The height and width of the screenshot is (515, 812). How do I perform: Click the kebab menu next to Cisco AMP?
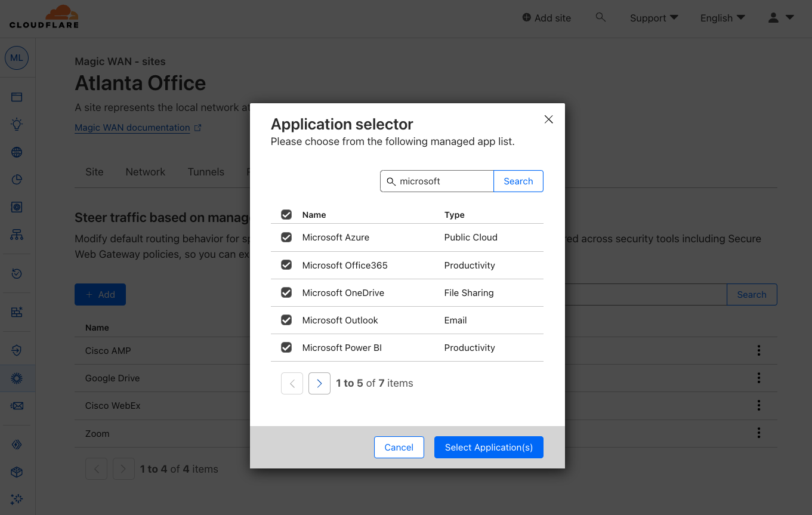pyautogui.click(x=758, y=350)
